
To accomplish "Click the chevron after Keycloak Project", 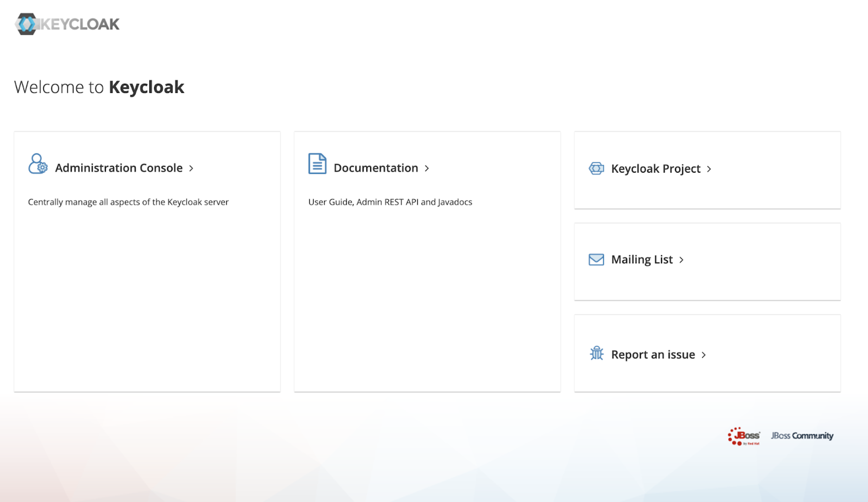I will coord(709,169).
